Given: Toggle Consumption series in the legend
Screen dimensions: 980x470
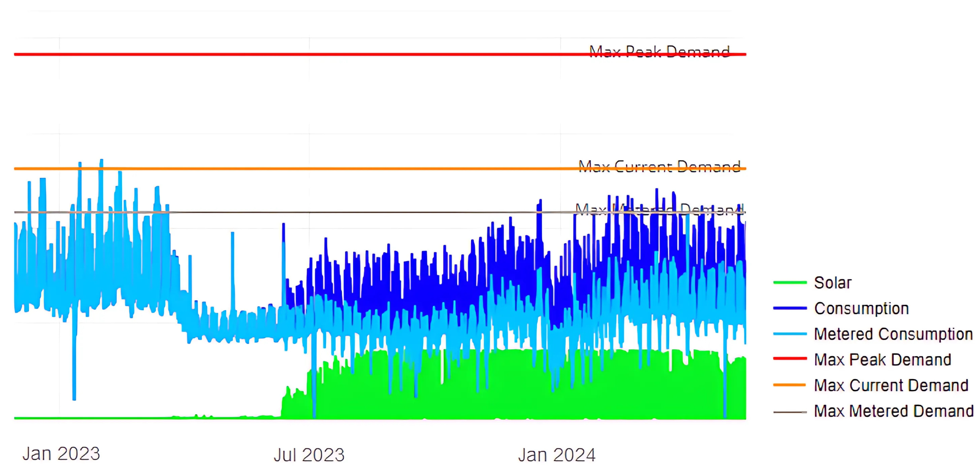Looking at the screenshot, I should click(861, 308).
